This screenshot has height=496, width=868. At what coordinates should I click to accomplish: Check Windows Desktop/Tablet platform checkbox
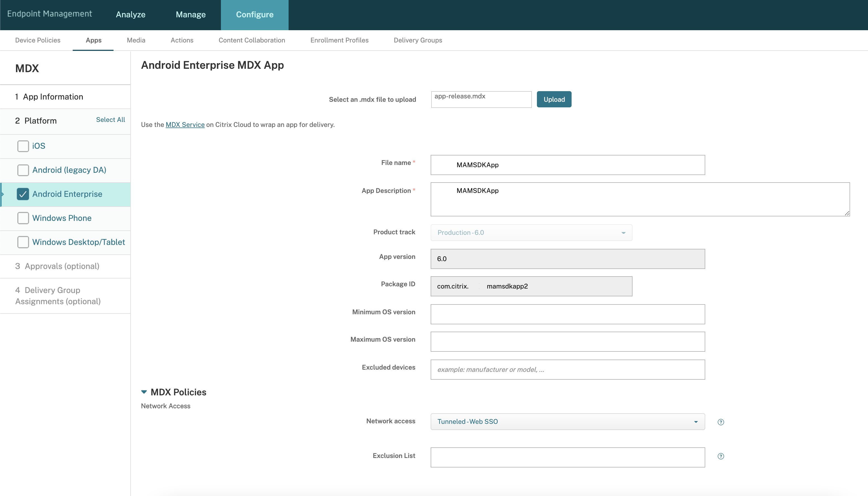pyautogui.click(x=23, y=242)
